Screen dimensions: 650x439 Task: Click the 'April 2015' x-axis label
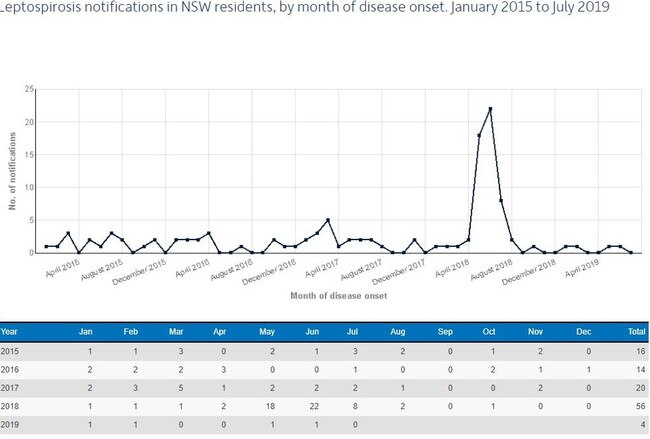[x=63, y=268]
